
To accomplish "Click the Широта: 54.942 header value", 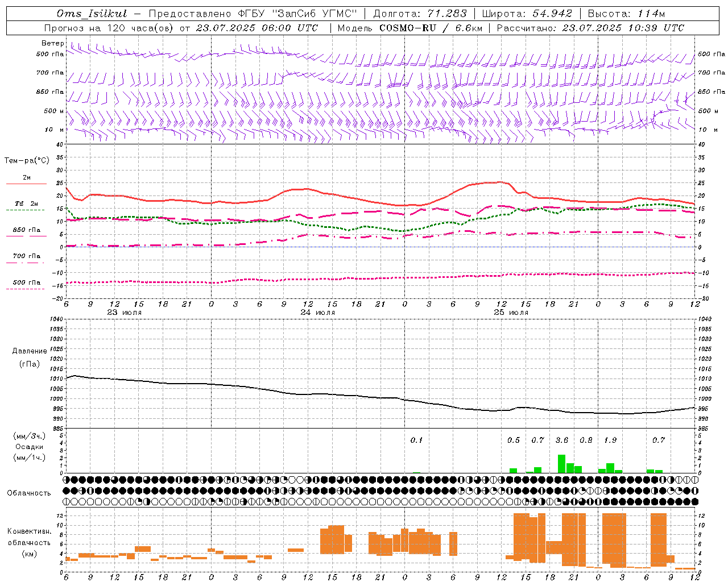I will tap(527, 14).
